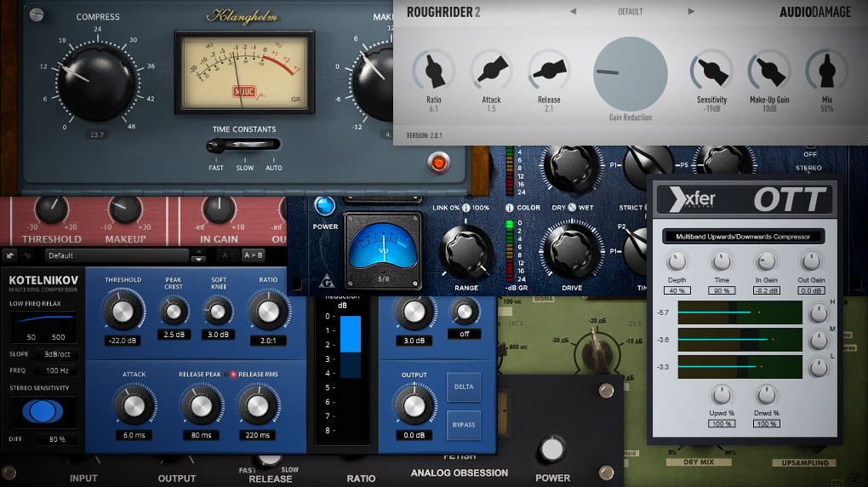Open the RoughRider DEFAULT preset name
Viewport: 868px width, 487px height.
coord(631,12)
